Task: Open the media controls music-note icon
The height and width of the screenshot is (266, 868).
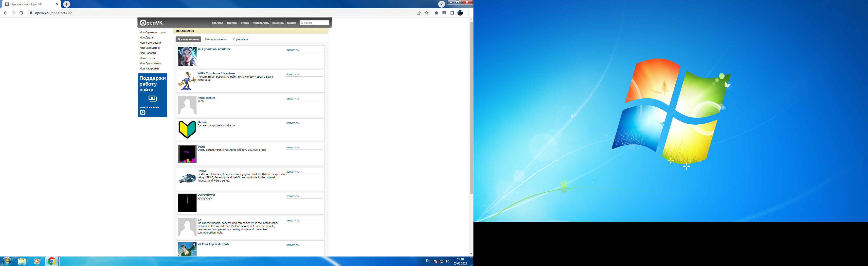Action: [x=444, y=13]
